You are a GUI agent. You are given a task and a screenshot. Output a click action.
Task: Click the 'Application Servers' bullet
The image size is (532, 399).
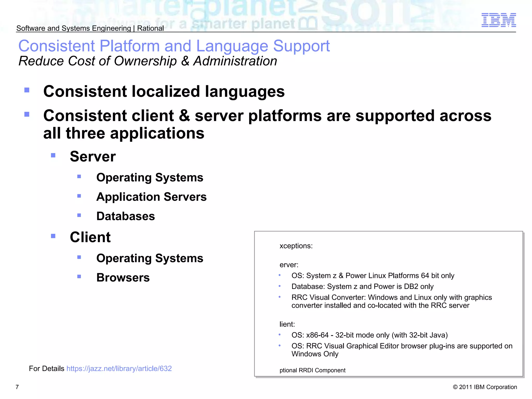(151, 197)
